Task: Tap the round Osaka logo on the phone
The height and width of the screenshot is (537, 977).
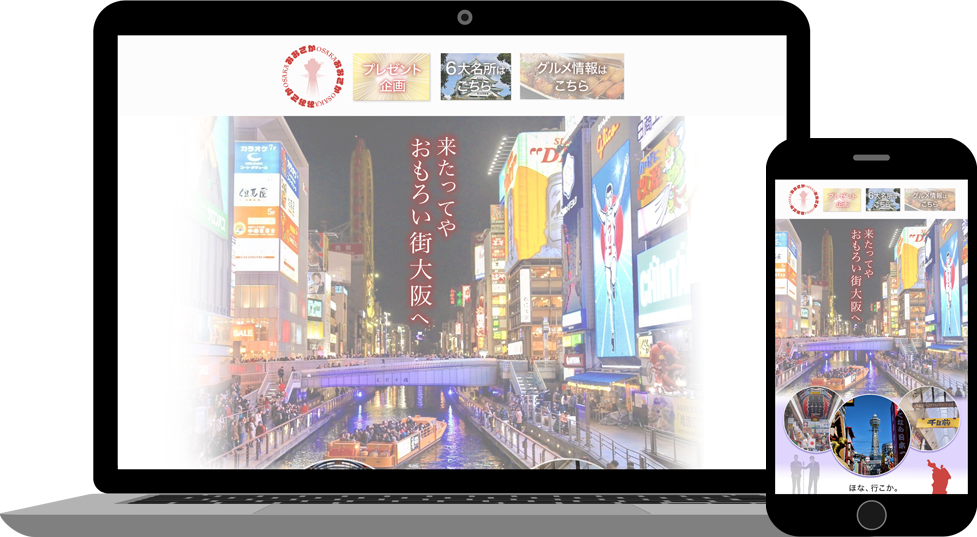Action: tap(802, 199)
